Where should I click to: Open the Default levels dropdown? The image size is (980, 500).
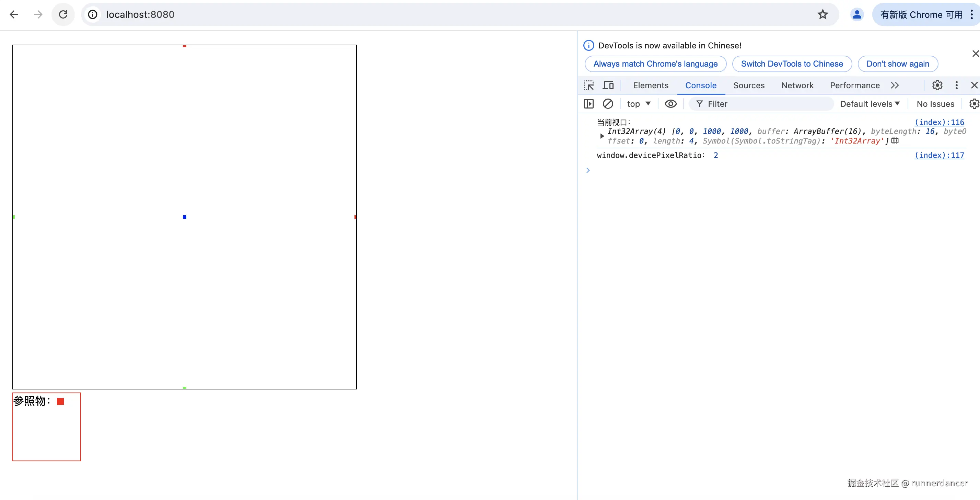870,104
